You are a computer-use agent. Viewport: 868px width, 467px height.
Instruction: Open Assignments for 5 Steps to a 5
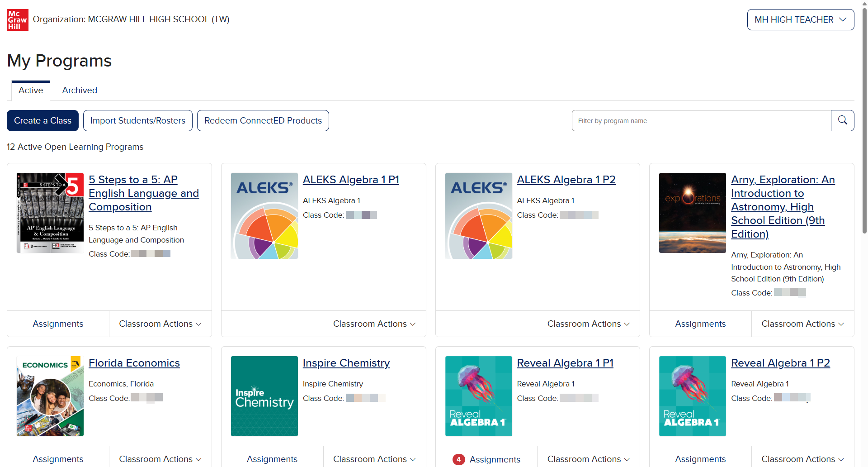(58, 324)
